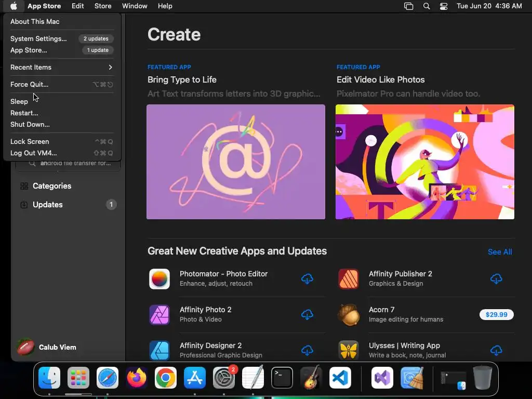The image size is (532, 399).
Task: Open the Acorn 7 title
Action: click(x=381, y=310)
